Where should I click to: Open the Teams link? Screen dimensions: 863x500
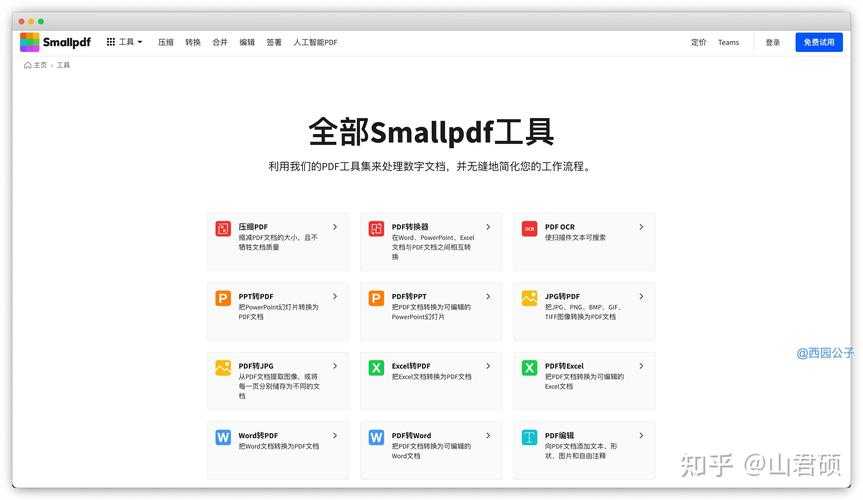tap(728, 42)
